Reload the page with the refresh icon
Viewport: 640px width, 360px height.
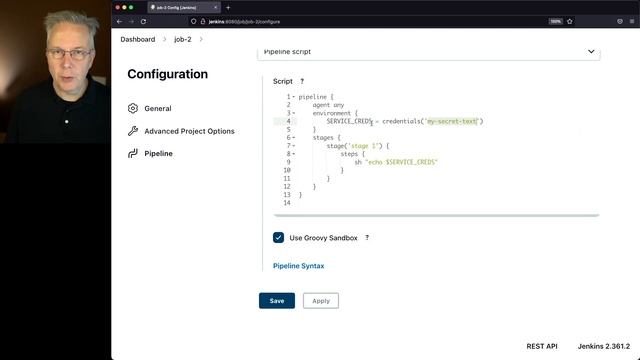point(143,22)
